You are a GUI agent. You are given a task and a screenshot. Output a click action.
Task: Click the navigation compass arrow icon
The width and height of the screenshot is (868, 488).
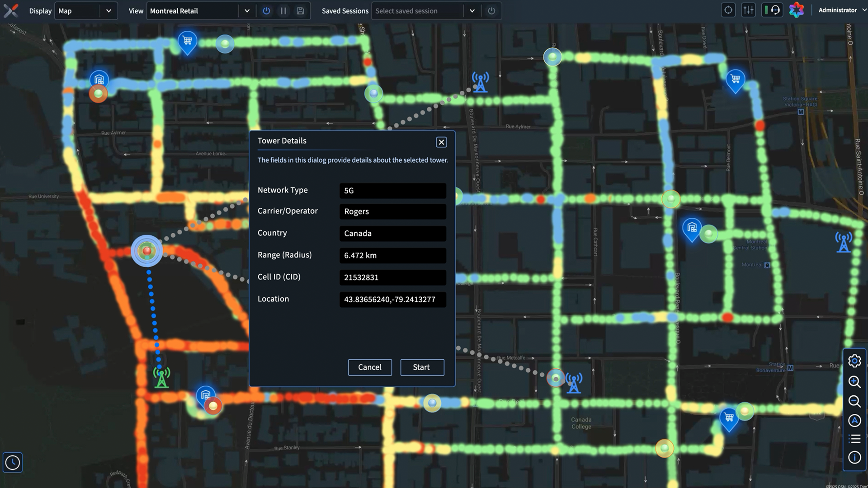click(x=854, y=421)
